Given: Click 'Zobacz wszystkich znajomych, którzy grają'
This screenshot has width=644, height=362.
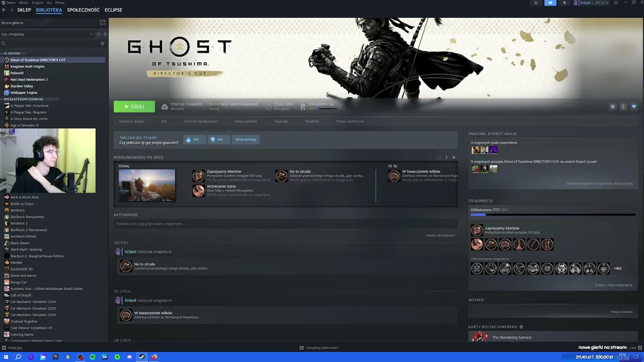Looking at the screenshot, I should [x=599, y=184].
